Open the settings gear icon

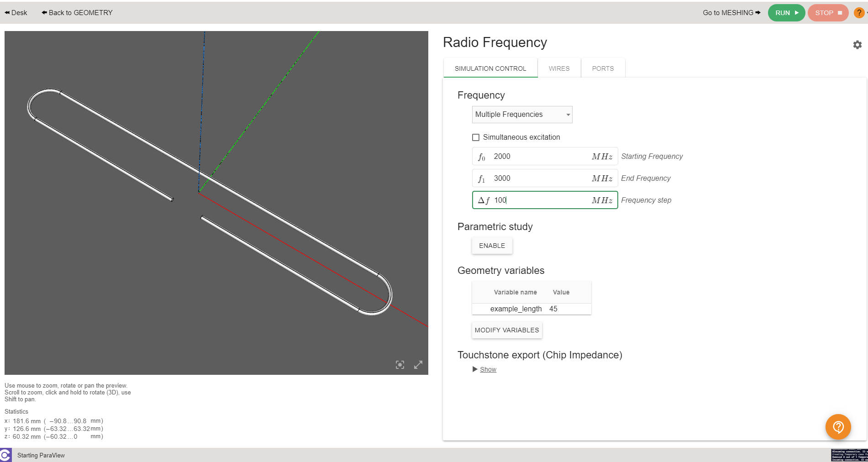[x=857, y=45]
